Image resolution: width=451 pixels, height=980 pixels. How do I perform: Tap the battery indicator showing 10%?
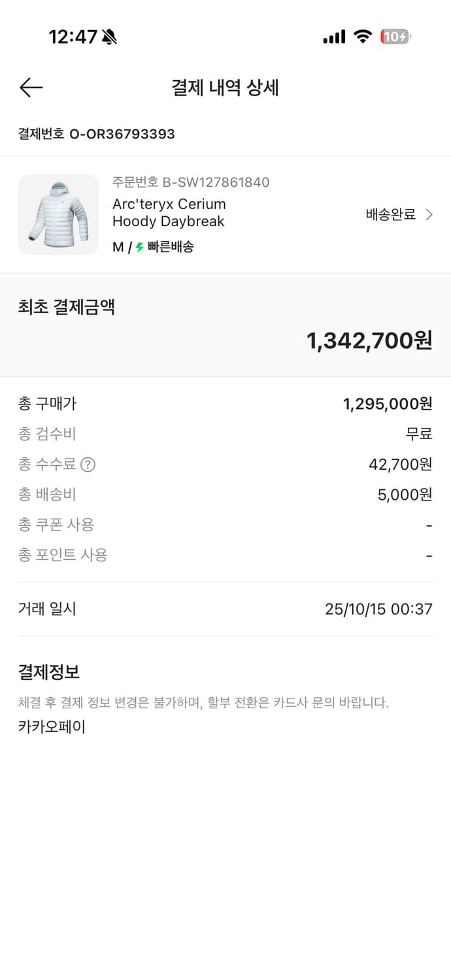(x=395, y=37)
